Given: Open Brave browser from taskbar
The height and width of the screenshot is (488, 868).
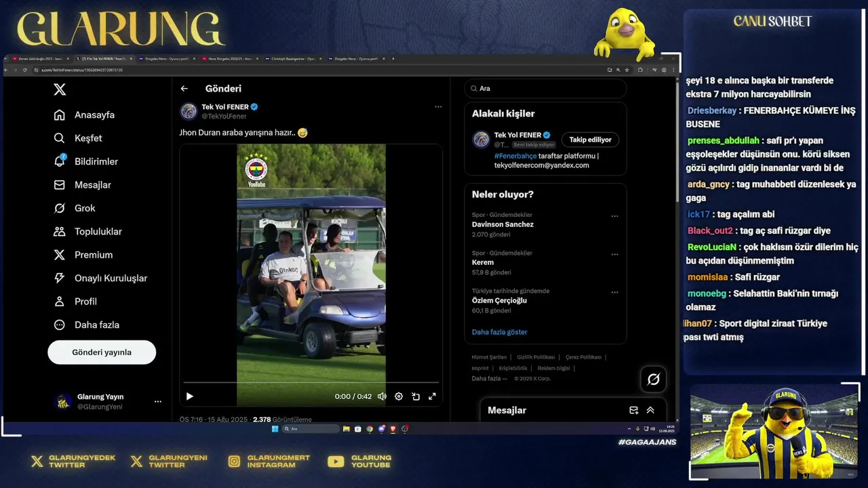Looking at the screenshot, I should (x=393, y=429).
